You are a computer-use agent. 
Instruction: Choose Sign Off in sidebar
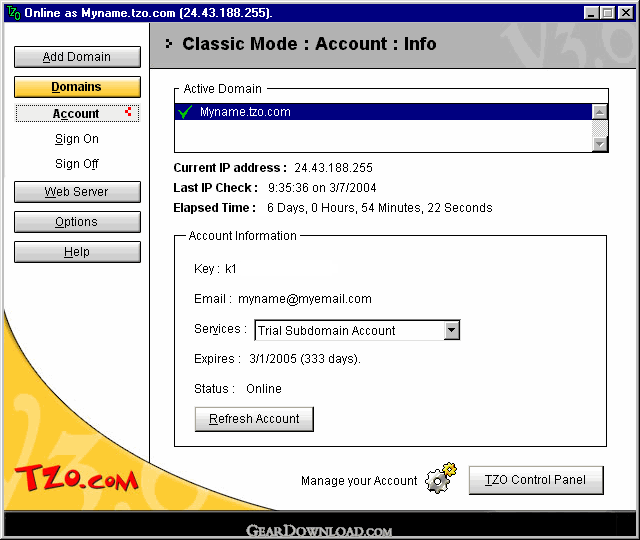tap(77, 164)
